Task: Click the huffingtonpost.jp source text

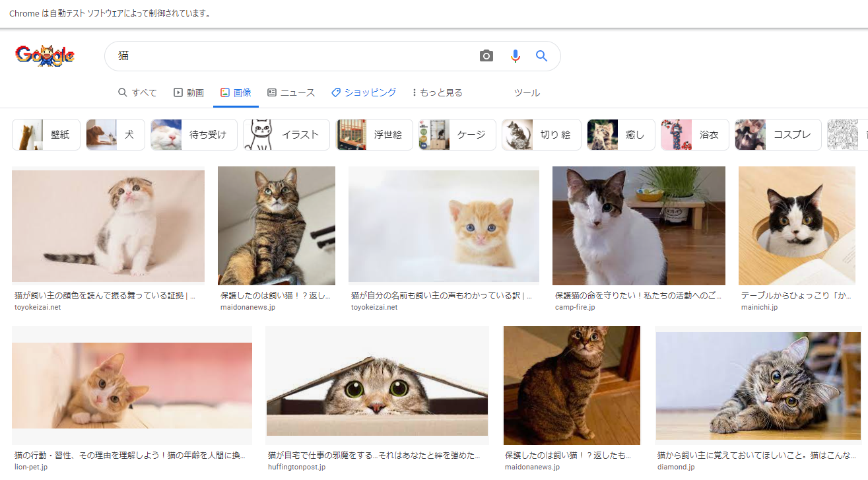Action: coord(296,467)
